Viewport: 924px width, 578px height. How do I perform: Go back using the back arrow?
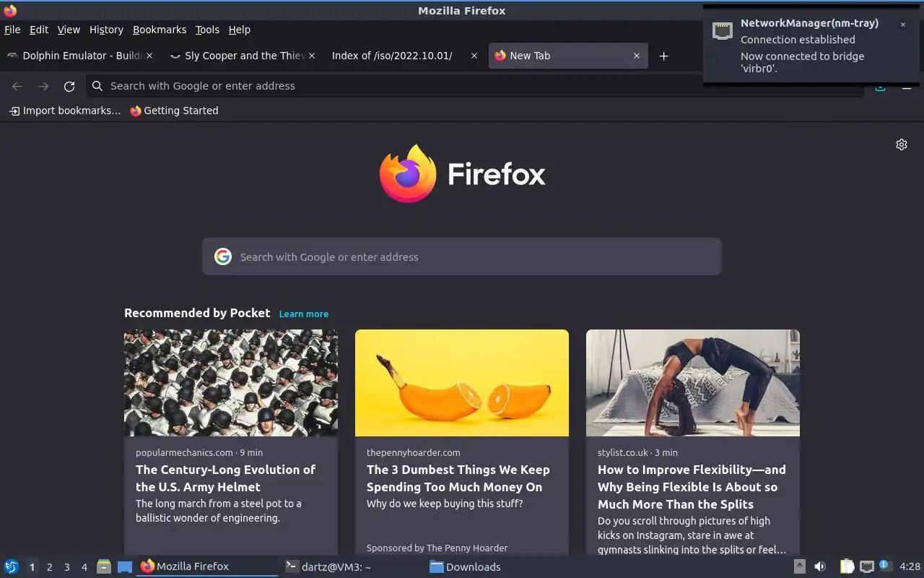(17, 86)
